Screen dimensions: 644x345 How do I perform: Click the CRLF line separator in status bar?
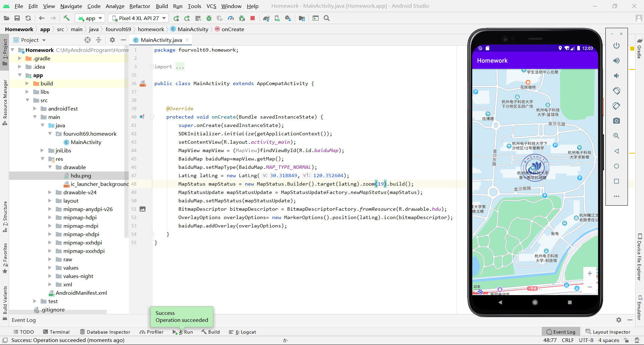(568, 340)
